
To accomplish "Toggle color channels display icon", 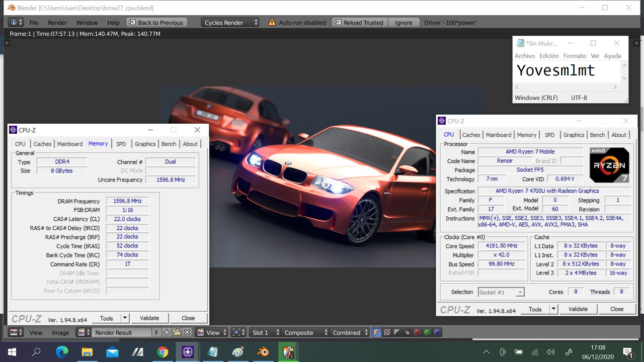I will [387, 332].
